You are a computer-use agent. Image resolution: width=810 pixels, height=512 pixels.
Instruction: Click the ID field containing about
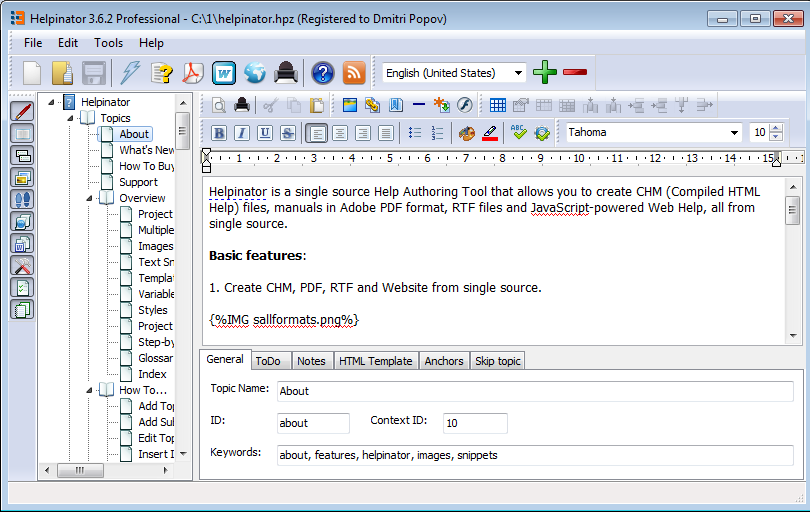313,423
